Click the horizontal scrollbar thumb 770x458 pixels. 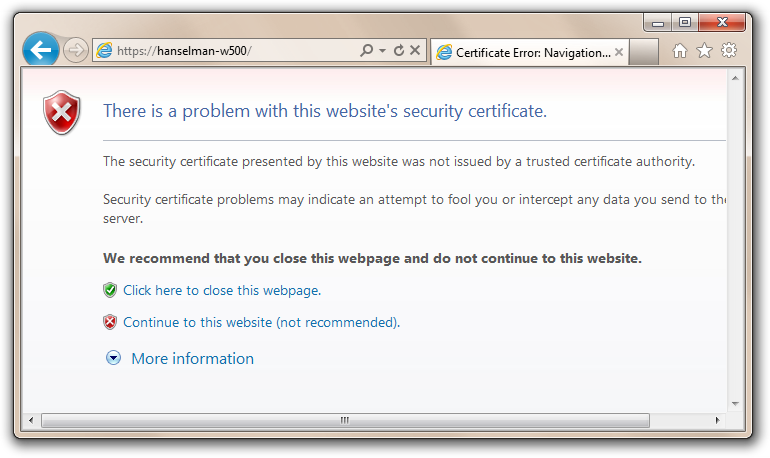[344, 420]
